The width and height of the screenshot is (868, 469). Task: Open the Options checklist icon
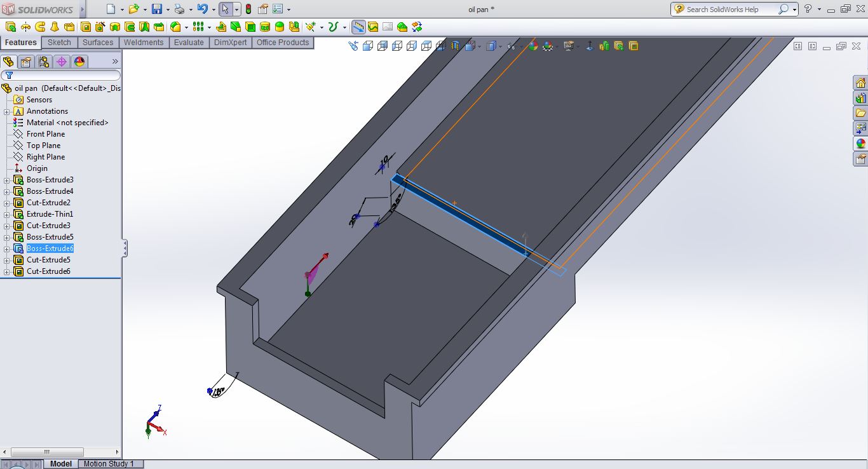pyautogui.click(x=278, y=9)
